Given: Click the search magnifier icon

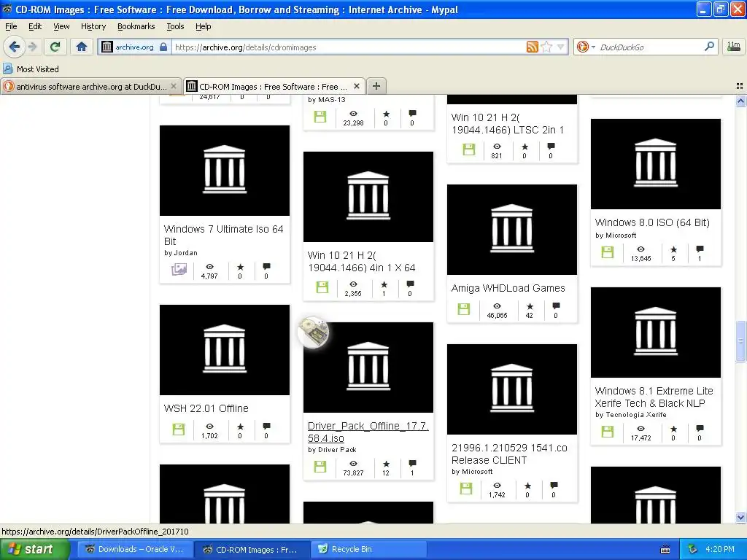Looking at the screenshot, I should click(709, 47).
